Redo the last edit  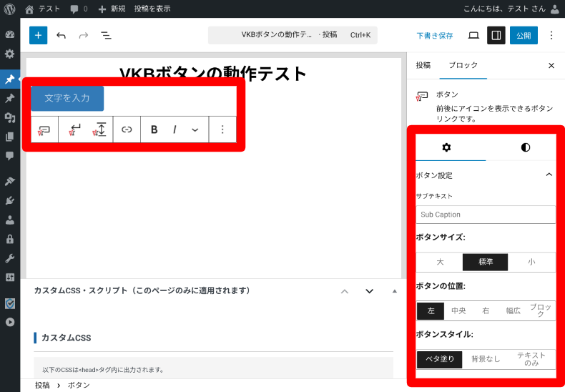[x=84, y=35]
